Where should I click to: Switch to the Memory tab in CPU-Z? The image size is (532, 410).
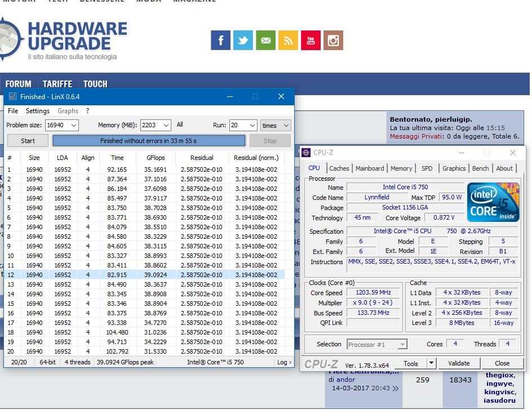[x=401, y=168]
